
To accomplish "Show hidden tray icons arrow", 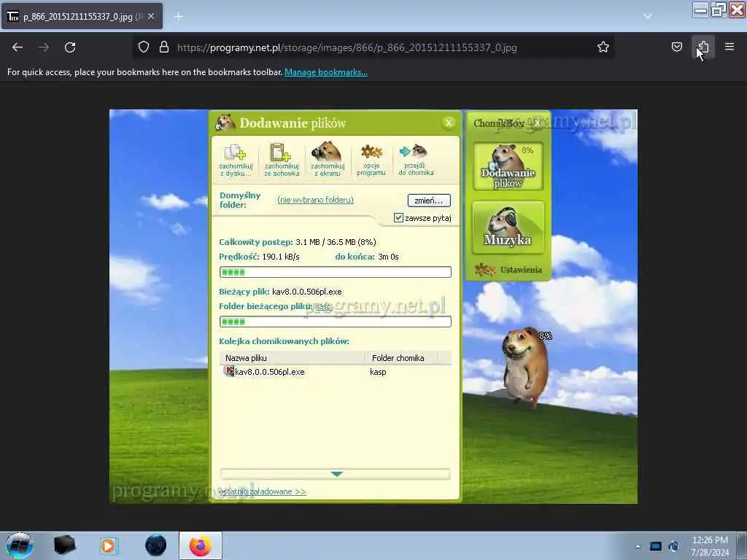I will pyautogui.click(x=638, y=546).
